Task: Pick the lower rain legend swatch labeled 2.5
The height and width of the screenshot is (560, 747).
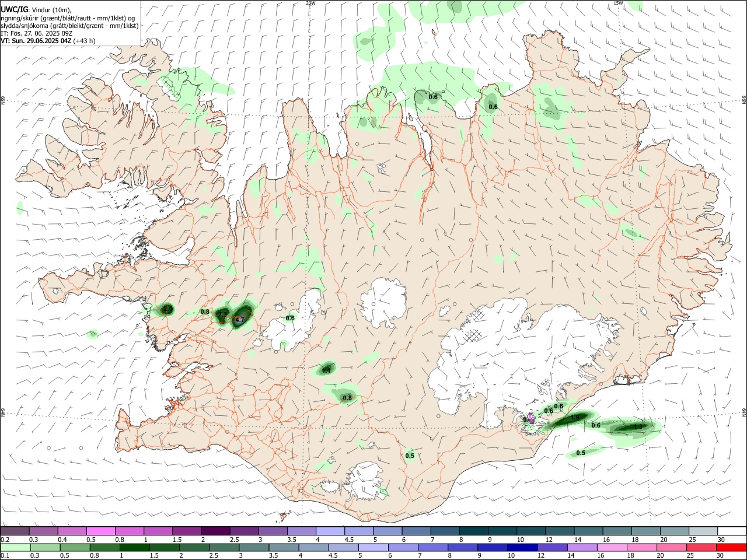Action: [x=224, y=547]
